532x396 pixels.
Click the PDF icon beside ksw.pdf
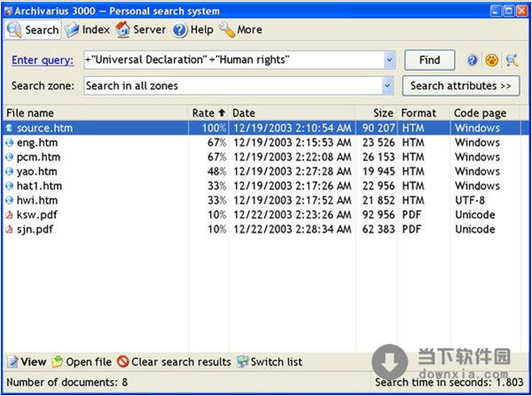click(x=9, y=215)
